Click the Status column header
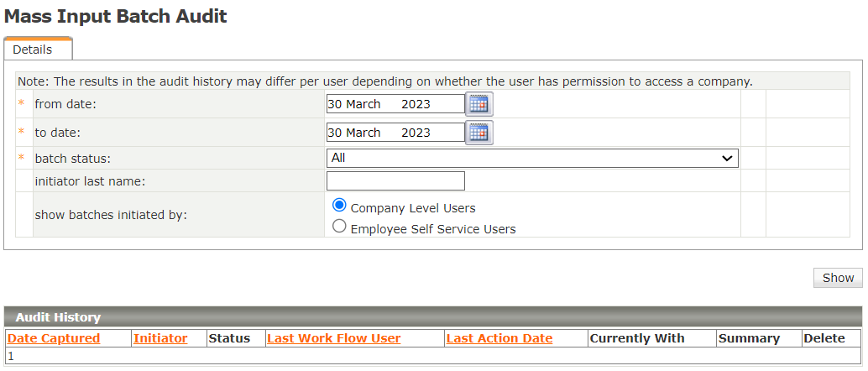Screen dimensions: 868x371 [229, 338]
